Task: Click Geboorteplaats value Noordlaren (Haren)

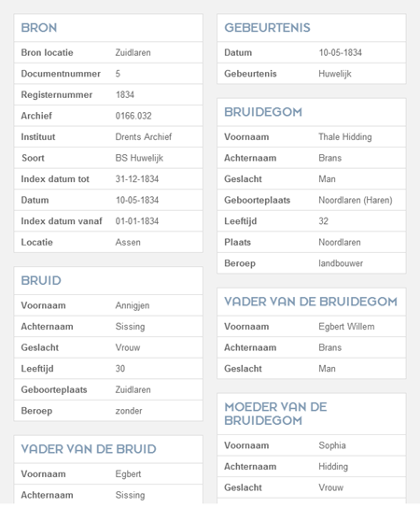Action: tap(356, 200)
